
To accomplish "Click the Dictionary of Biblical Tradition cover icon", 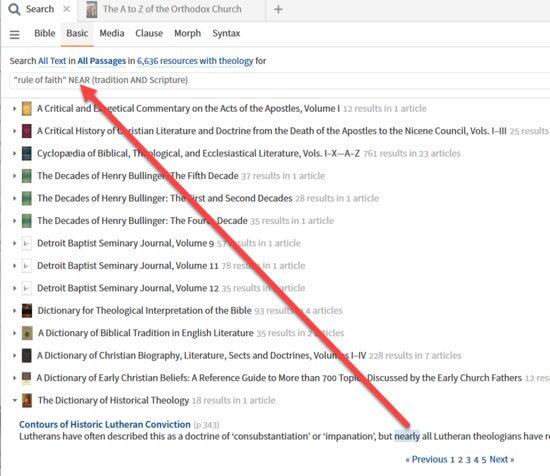I will [27, 333].
